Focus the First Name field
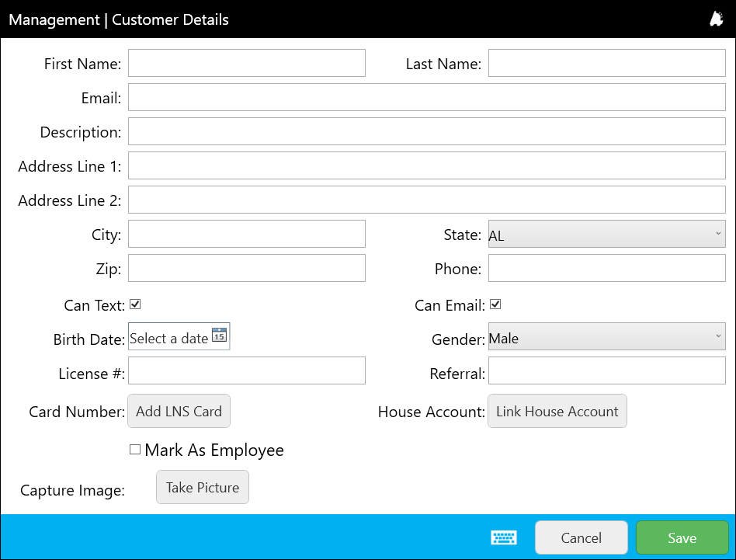The image size is (736, 560). pyautogui.click(x=246, y=64)
